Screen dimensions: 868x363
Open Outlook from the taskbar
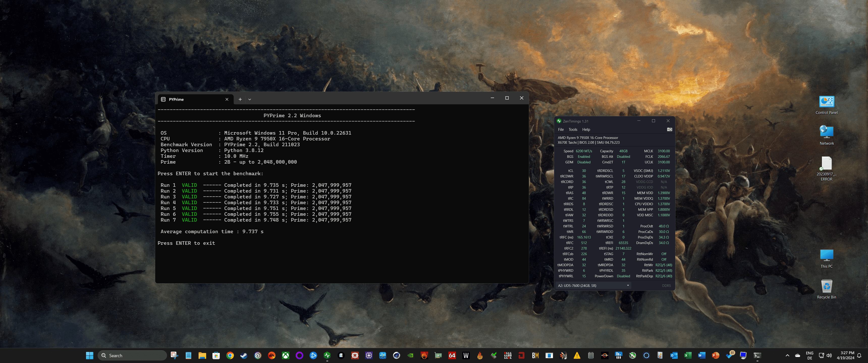click(x=674, y=355)
